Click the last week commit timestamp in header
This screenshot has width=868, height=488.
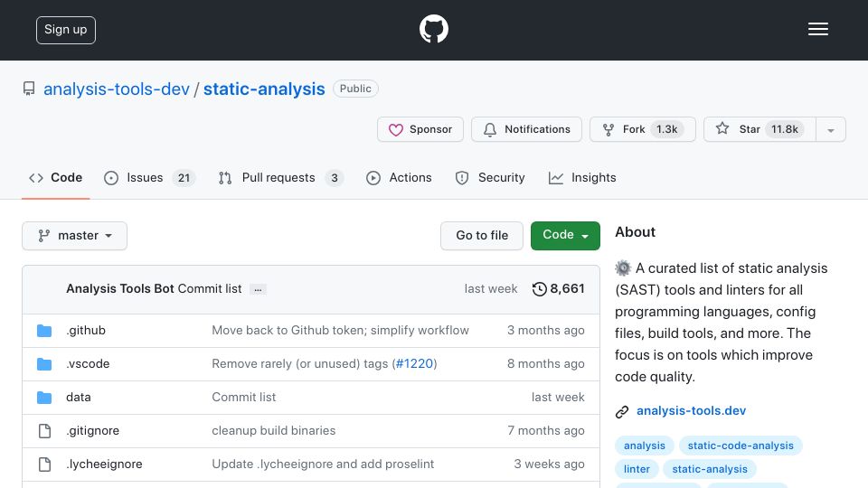click(491, 289)
